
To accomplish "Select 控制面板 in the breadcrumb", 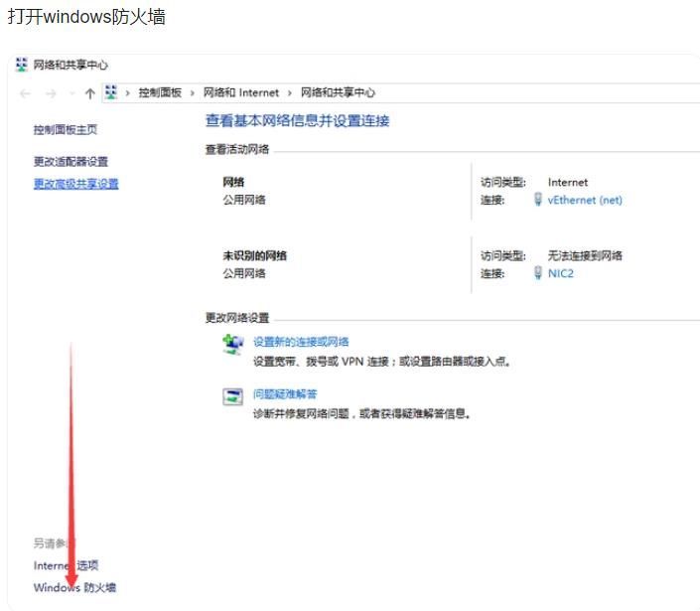I will 160,92.
